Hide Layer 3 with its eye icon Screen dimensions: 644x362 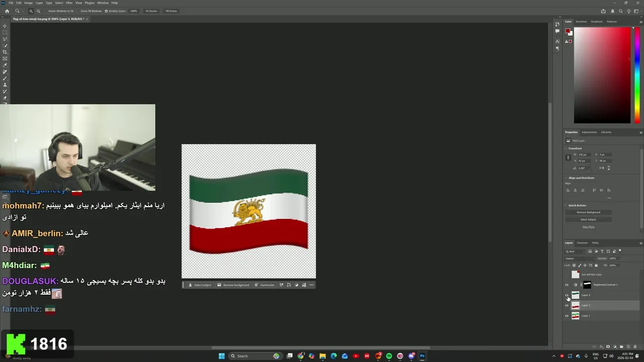tap(567, 305)
